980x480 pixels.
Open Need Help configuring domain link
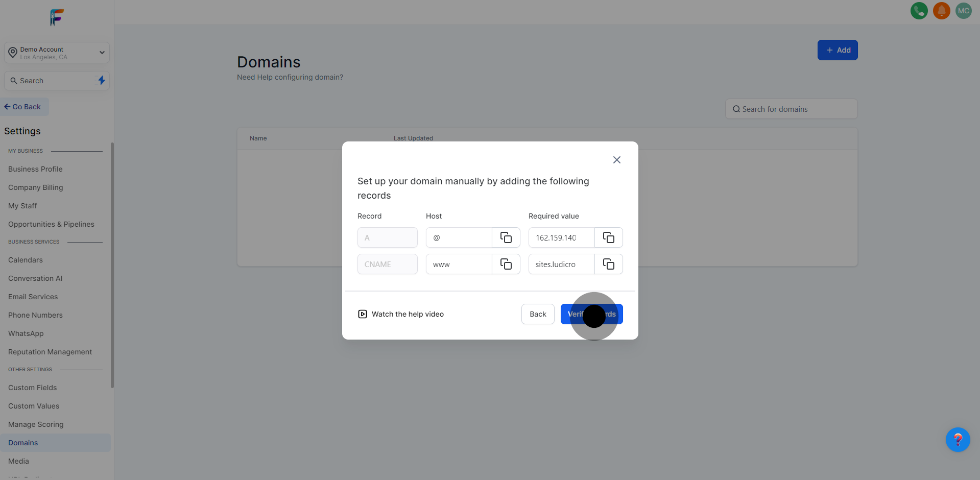(290, 77)
